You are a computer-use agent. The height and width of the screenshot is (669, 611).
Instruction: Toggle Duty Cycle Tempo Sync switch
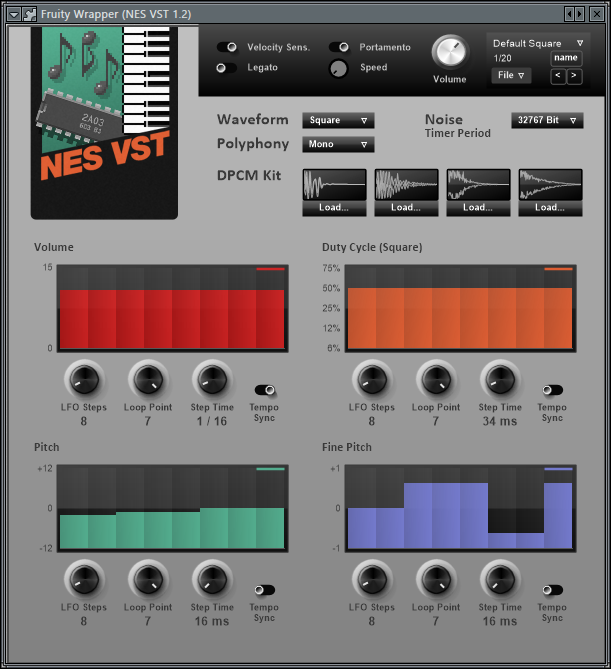[553, 390]
